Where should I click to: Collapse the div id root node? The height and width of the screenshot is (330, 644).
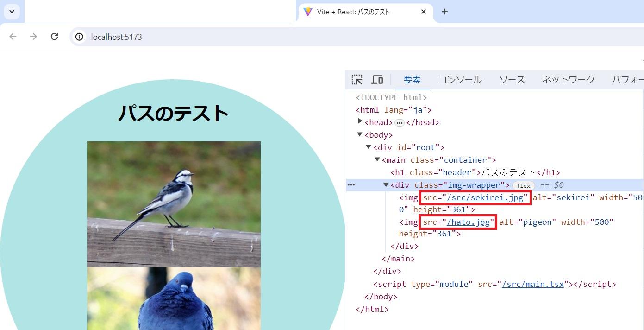pos(369,147)
